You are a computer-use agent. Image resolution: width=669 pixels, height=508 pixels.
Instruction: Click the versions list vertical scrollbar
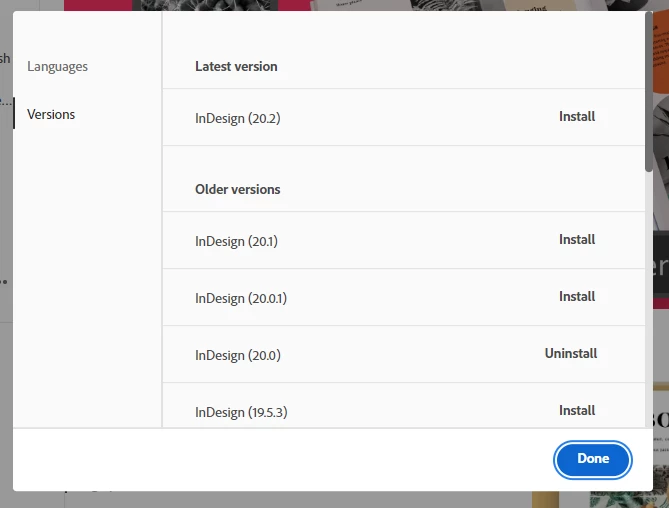[649, 92]
